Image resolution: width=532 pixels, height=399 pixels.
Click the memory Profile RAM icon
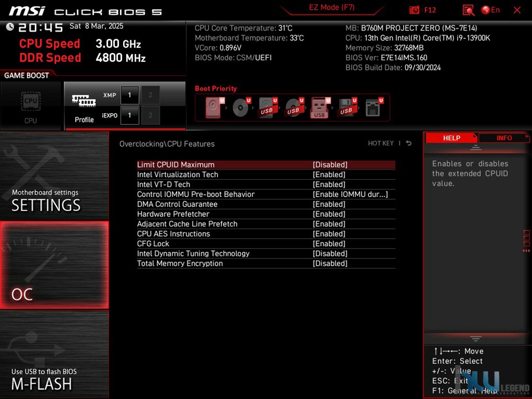coord(84,101)
